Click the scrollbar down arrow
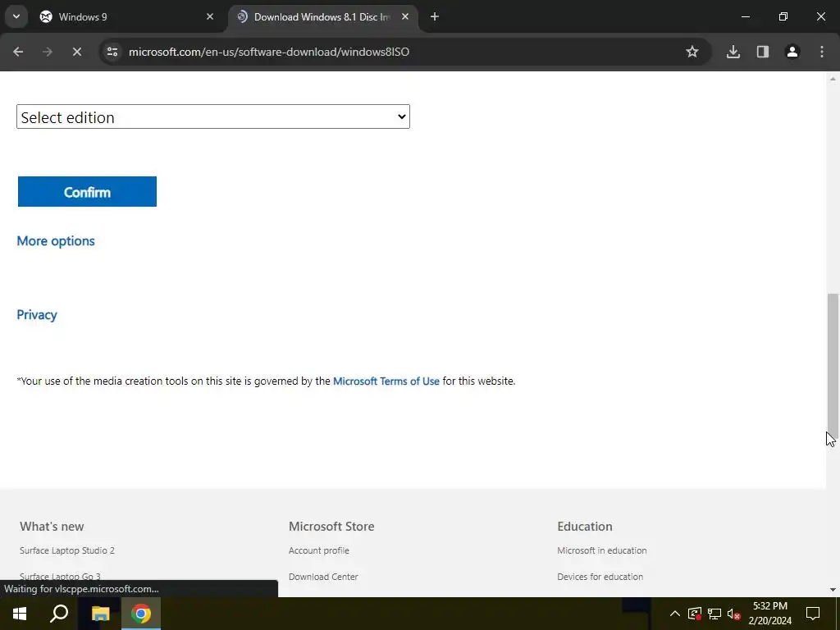The image size is (840, 630). 833,589
